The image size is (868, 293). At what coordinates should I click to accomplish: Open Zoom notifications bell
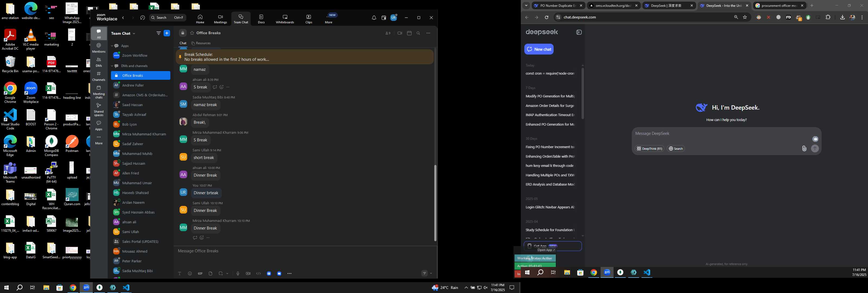click(x=374, y=18)
